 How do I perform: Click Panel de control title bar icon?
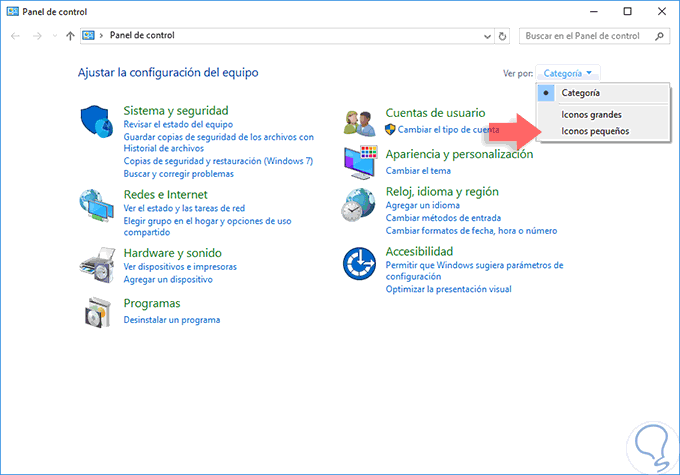pyautogui.click(x=13, y=11)
